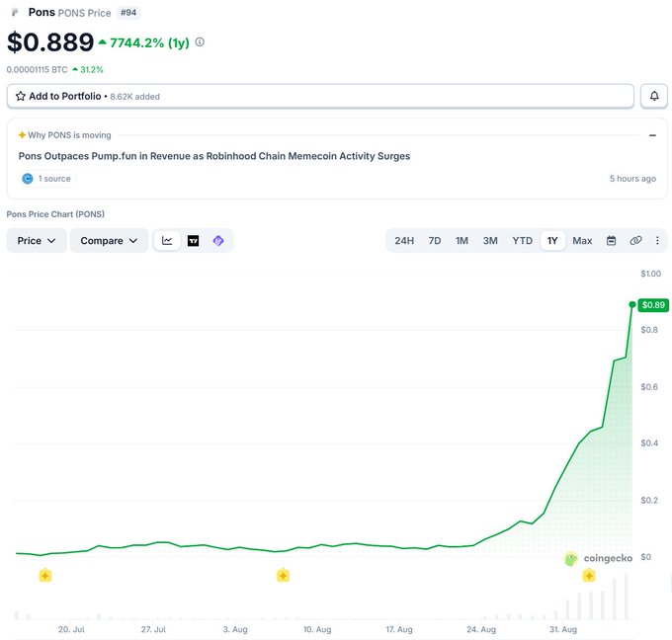Viewport: 672px width, 640px height.
Task: Open the info icon beside 7744.2% (1y)
Action: (x=200, y=42)
